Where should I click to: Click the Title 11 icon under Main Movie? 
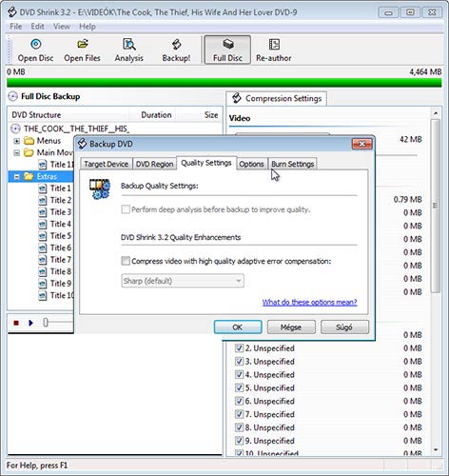point(43,165)
